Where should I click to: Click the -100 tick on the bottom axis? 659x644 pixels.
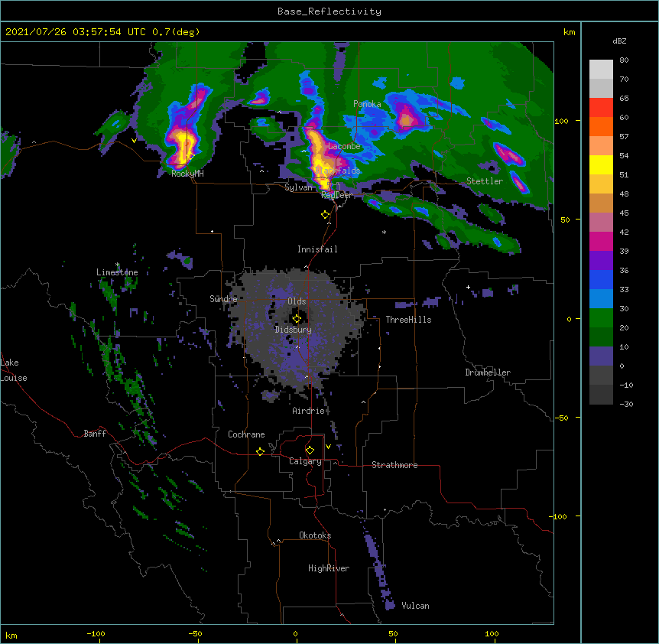coord(96,633)
